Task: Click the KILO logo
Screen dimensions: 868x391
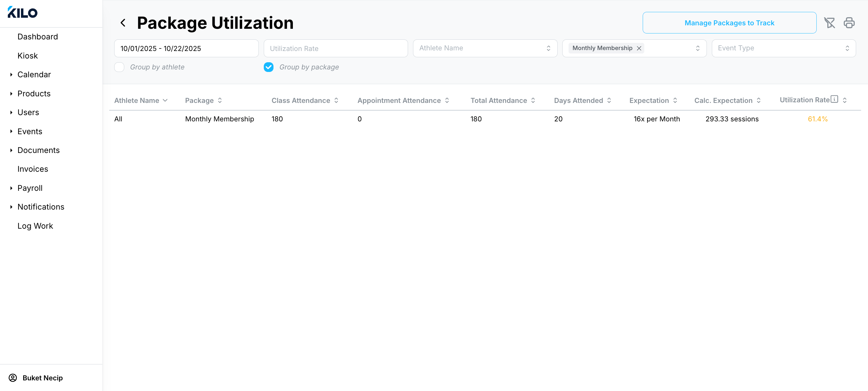Action: click(x=23, y=13)
